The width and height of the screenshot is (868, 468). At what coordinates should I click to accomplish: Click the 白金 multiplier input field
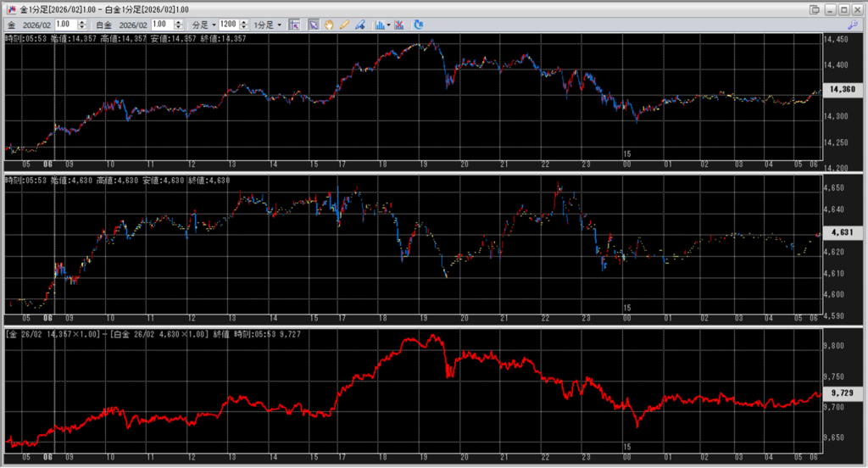tap(162, 25)
